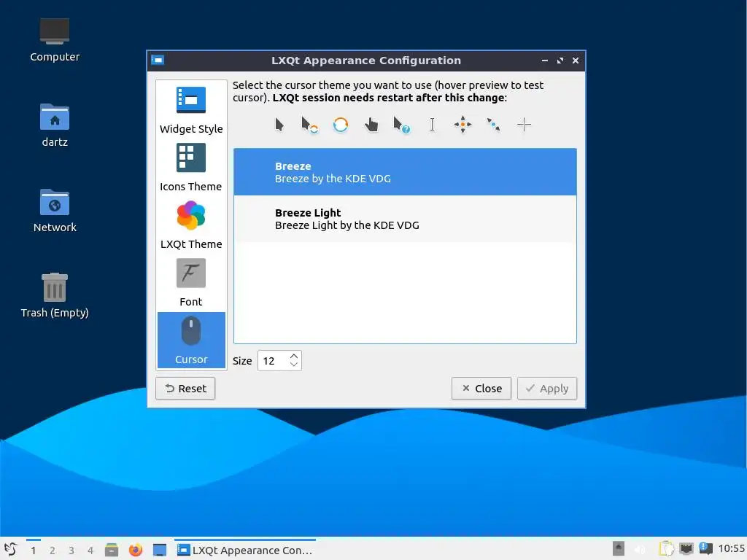Viewport: 747px width, 560px height.
Task: Click into the cursor Size field
Action: (x=273, y=360)
